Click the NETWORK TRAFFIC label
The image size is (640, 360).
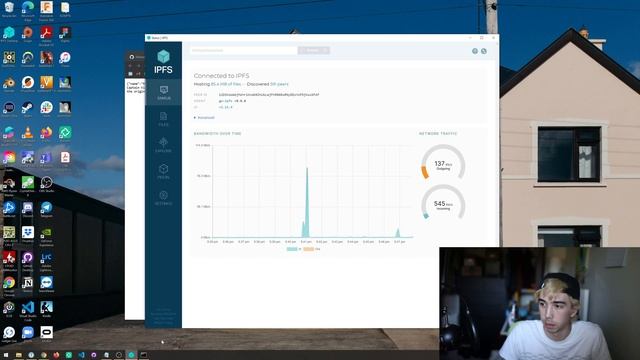click(438, 133)
